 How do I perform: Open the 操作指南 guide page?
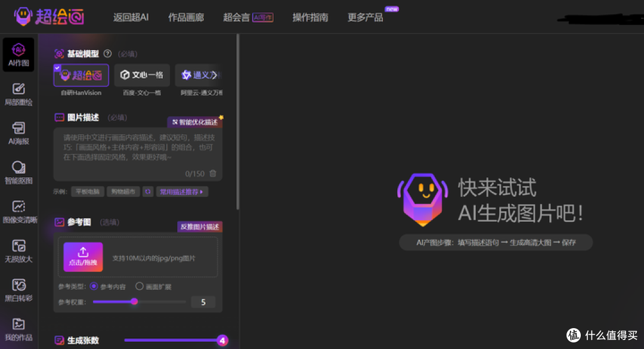[x=310, y=17]
